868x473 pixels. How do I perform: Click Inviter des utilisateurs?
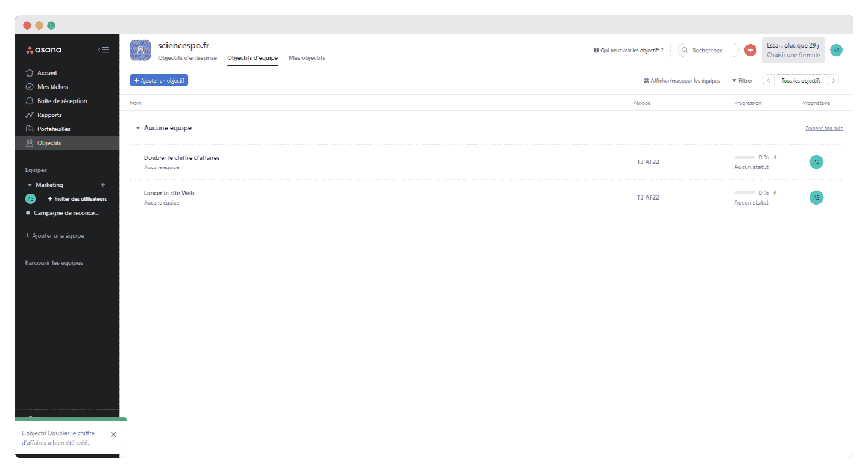pyautogui.click(x=77, y=199)
